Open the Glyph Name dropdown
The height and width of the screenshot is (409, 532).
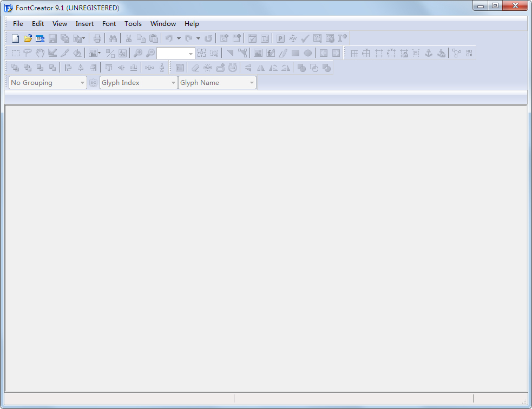tap(251, 82)
